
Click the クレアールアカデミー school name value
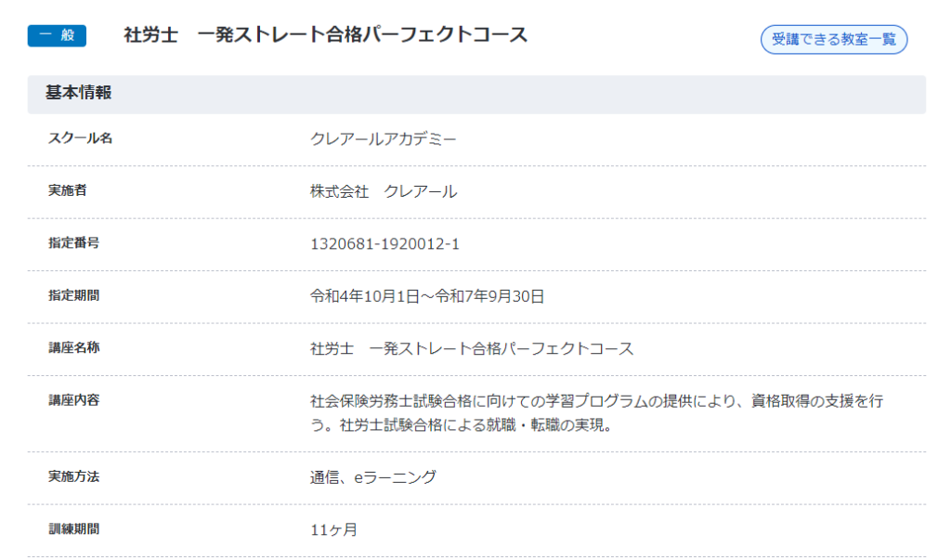click(x=383, y=139)
